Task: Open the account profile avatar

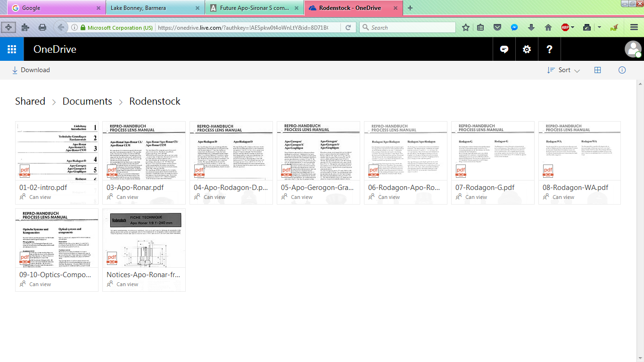Action: (633, 49)
